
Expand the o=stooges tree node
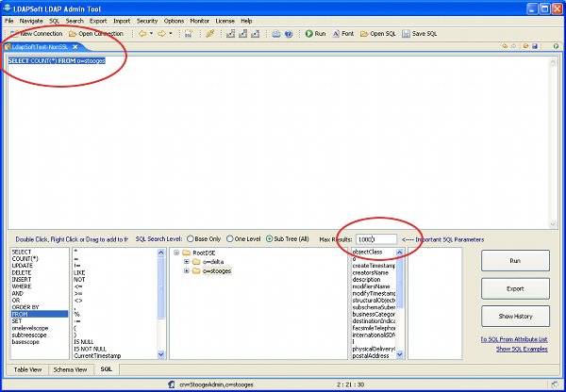click(x=187, y=271)
